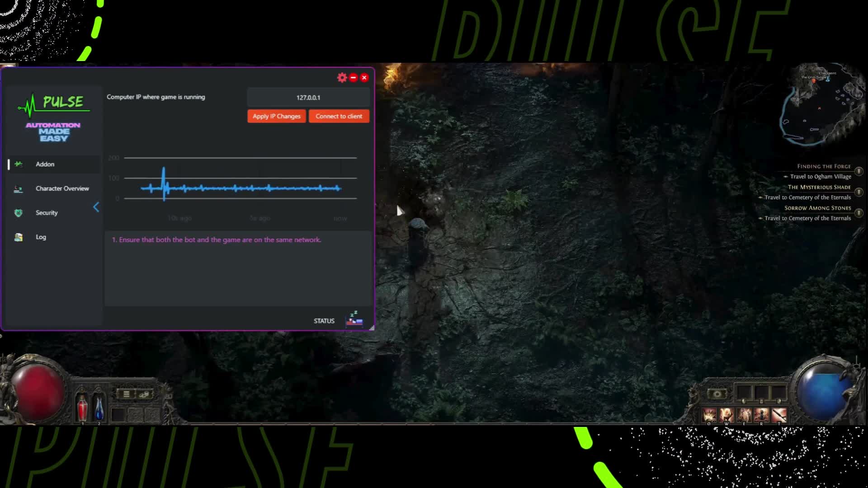
Task: Select the Character Overview icon in sidebar
Action: click(19, 188)
